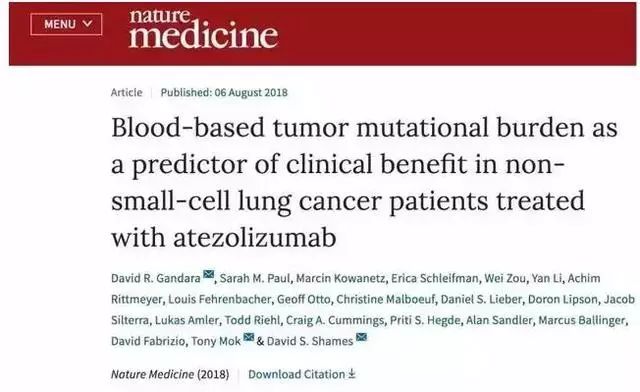Viewport: 640px width, 392px height.
Task: Click the download arrow icon after Download Citation
Action: [352, 373]
